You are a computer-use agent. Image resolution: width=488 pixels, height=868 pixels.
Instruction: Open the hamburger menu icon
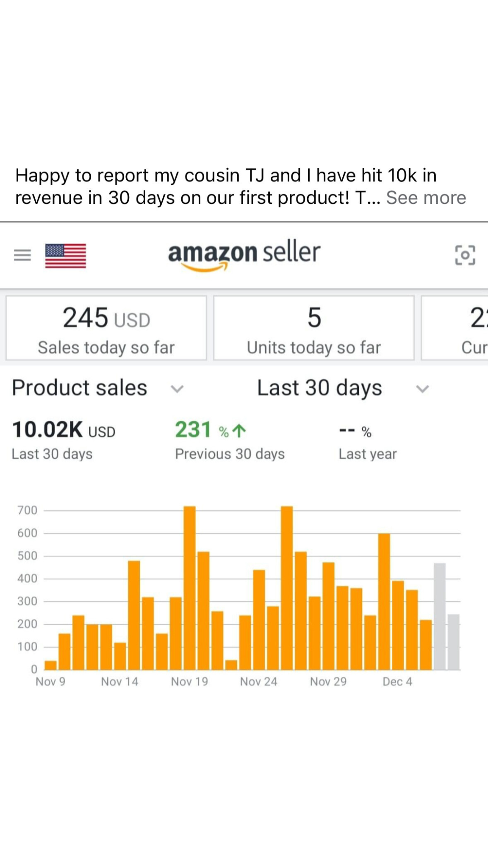[22, 255]
